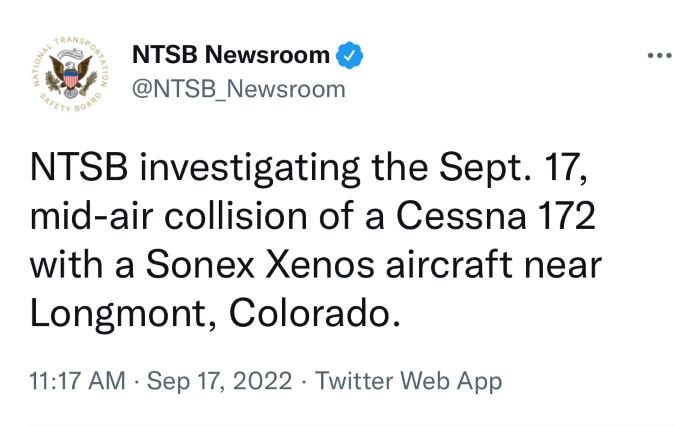700x426 pixels.
Task: Open the Twitter Web App source link
Action: 409,382
